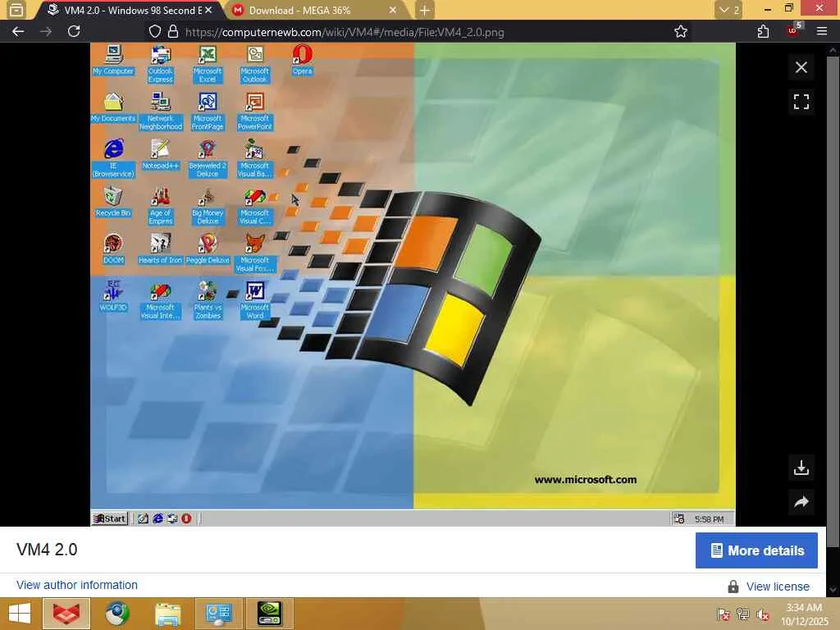
Task: Click the VM4 2.0 Windows 98 desktop image
Action: point(413,285)
